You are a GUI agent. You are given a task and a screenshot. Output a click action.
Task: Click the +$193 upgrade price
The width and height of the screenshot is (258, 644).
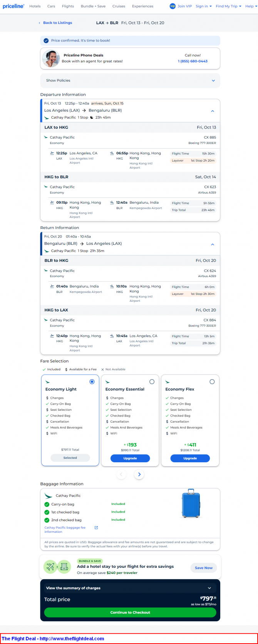[130, 445]
